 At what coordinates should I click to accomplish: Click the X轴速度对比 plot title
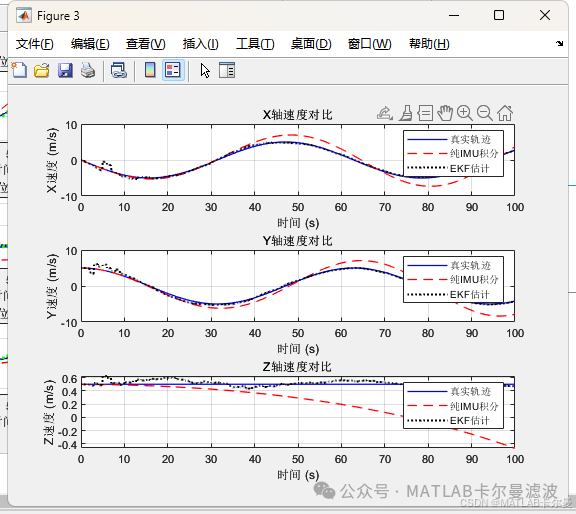tap(297, 115)
